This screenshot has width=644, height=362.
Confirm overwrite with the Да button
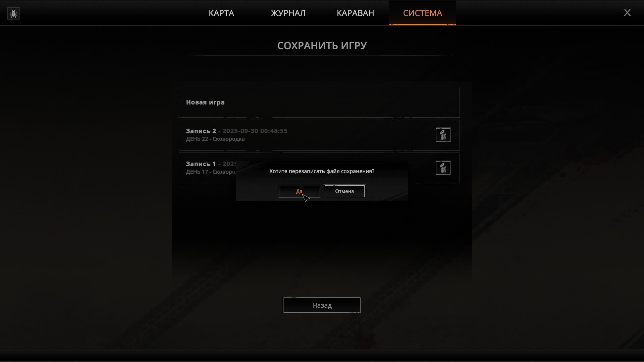pyautogui.click(x=299, y=191)
